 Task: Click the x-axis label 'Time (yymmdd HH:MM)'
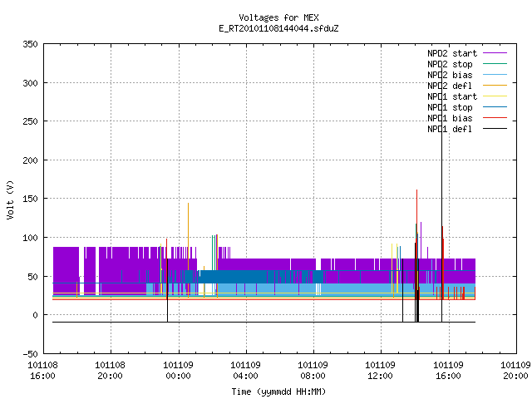pyautogui.click(x=278, y=392)
